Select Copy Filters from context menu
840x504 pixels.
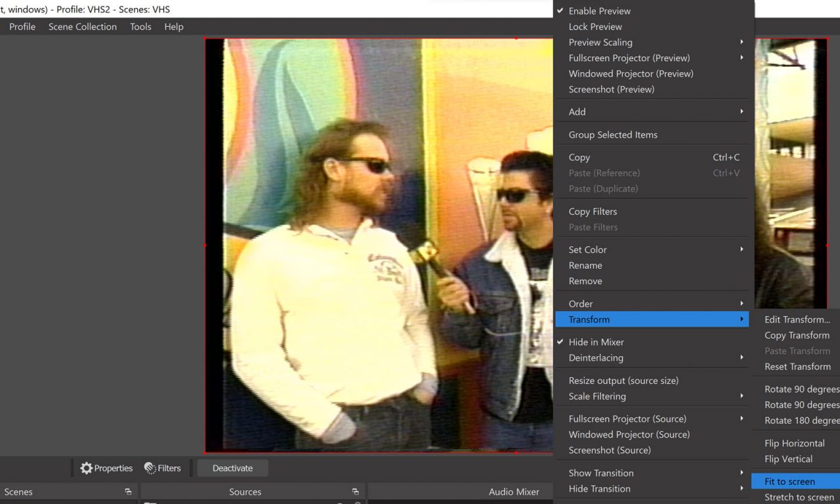(x=593, y=211)
